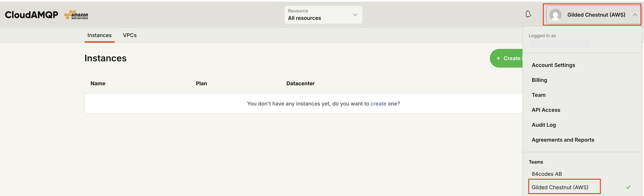The width and height of the screenshot is (644, 196).
Task: Open the Resource All resources dropdown
Action: [323, 15]
